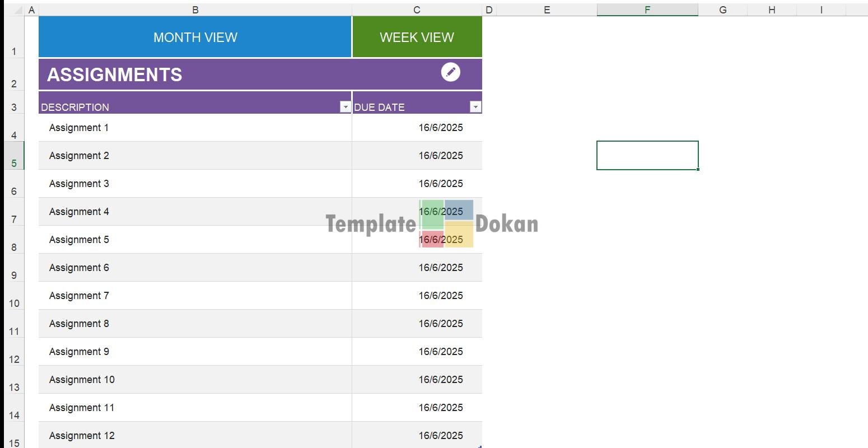Image resolution: width=868 pixels, height=448 pixels.
Task: Select Assignment 6 due date cell
Action: (x=417, y=268)
